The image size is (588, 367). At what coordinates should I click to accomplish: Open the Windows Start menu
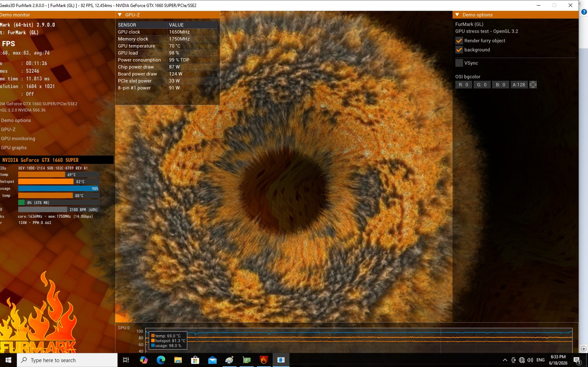click(8, 360)
